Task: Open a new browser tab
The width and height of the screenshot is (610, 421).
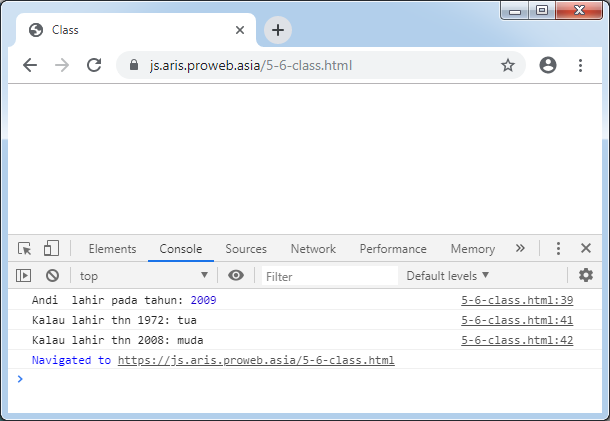Action: coord(278,30)
